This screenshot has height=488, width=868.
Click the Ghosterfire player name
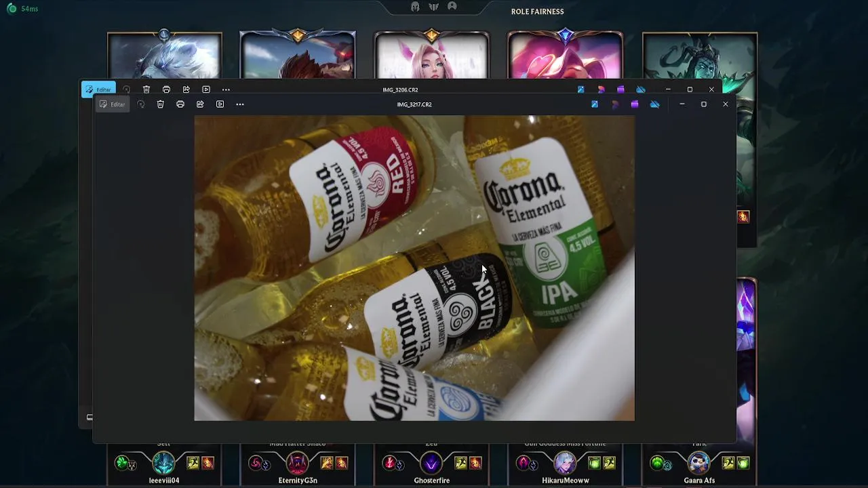(432, 481)
